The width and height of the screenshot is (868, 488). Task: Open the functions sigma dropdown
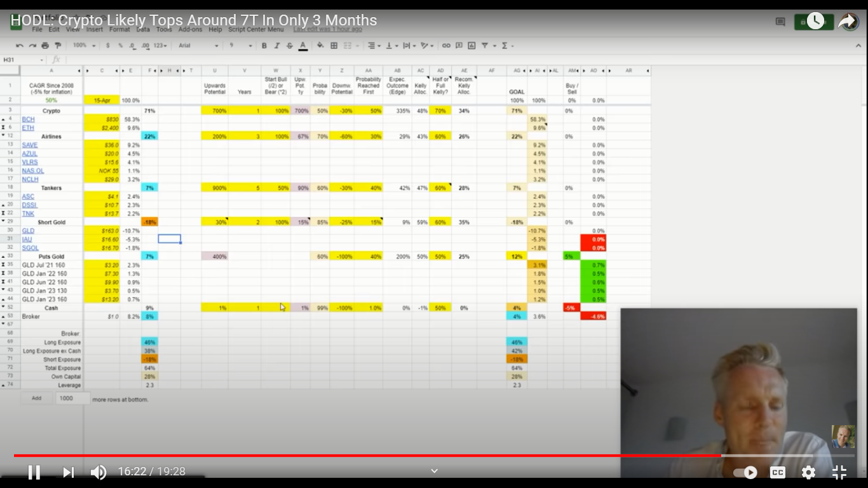(x=507, y=46)
